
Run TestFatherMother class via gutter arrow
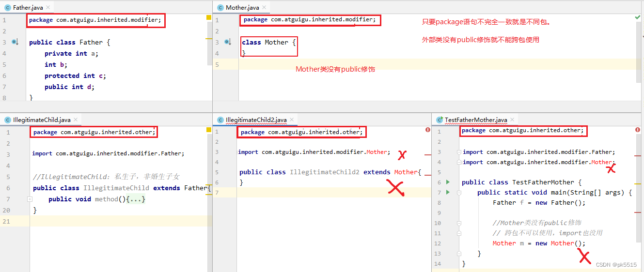pos(448,182)
